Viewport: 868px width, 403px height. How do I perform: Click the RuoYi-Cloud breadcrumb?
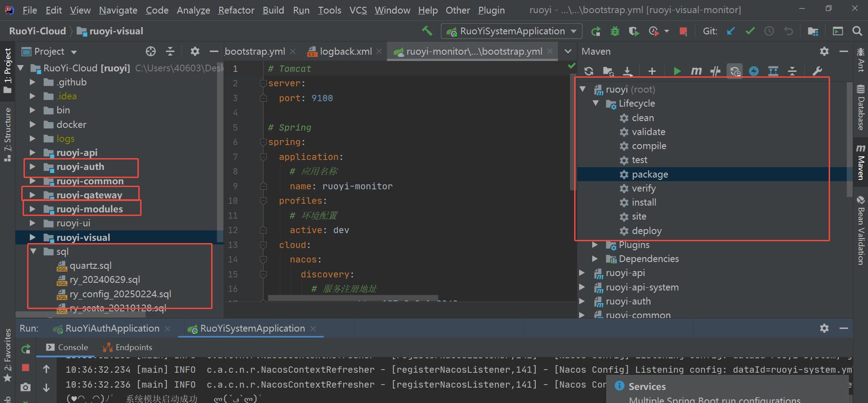[38, 31]
